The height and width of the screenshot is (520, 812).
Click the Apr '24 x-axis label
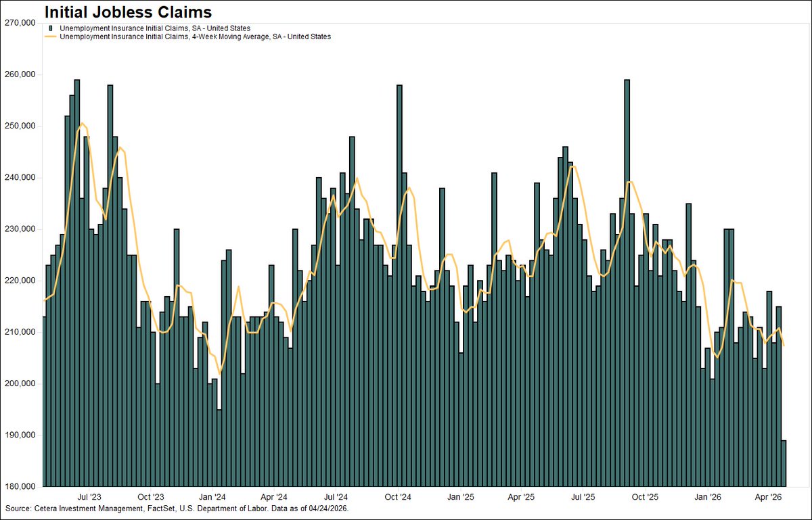[x=275, y=496]
